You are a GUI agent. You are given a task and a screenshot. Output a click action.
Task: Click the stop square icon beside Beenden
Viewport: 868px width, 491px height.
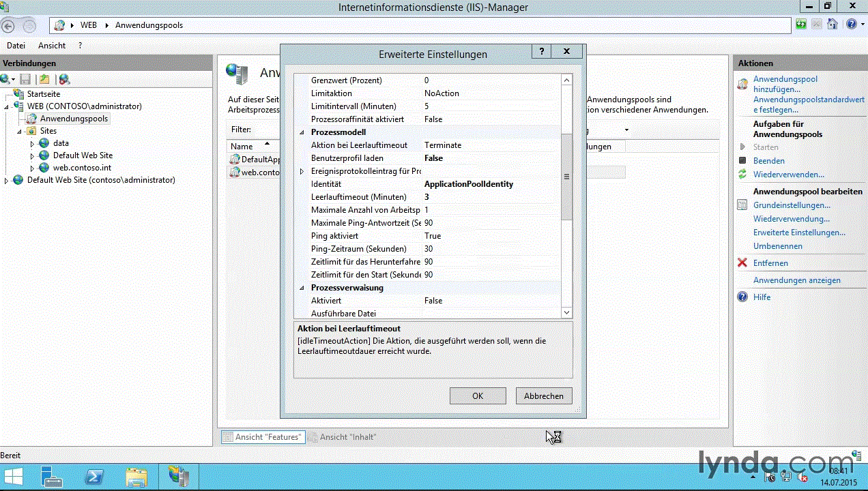click(x=742, y=161)
